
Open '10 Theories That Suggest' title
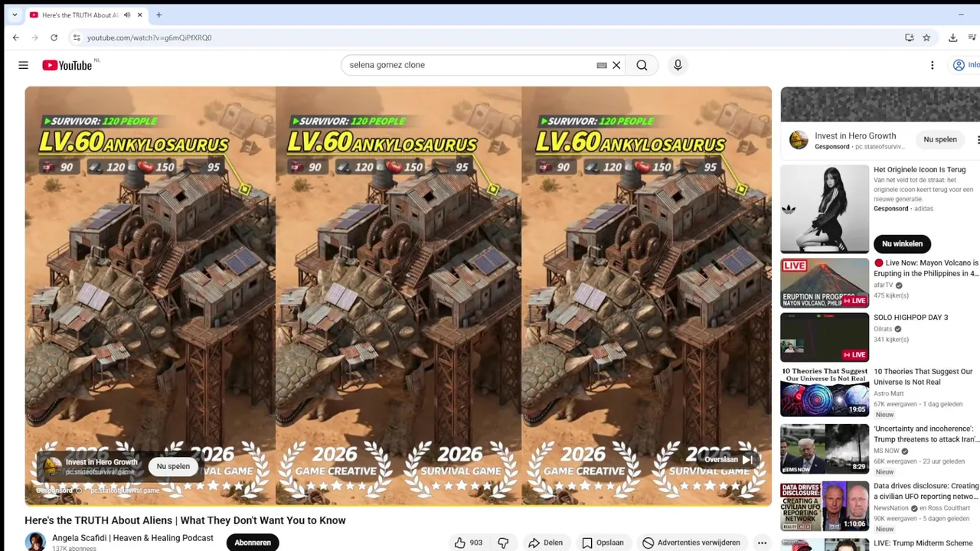click(923, 377)
